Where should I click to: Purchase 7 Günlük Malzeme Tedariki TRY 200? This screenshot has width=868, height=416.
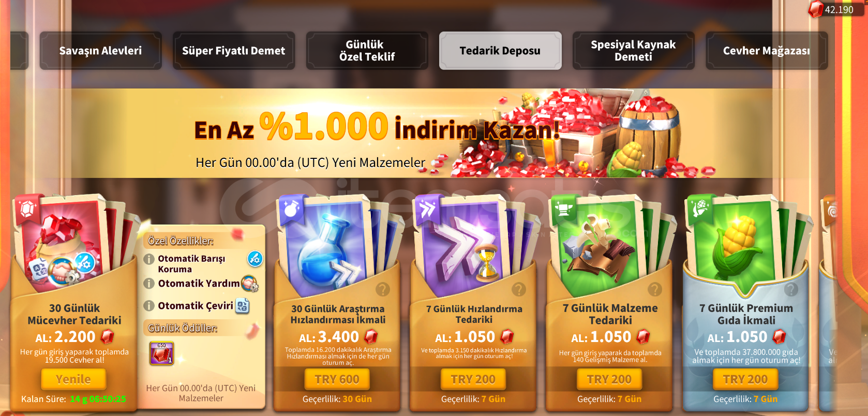pyautogui.click(x=609, y=379)
